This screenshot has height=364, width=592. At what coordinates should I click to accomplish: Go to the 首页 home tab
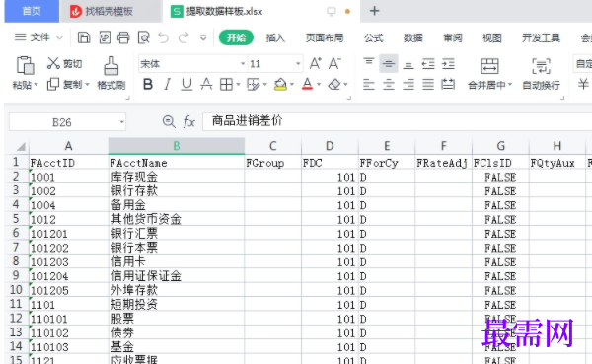point(32,11)
